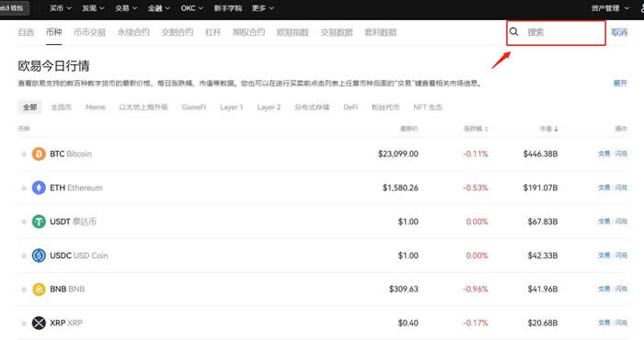Viewport: 644px width, 340px height.
Task: Click 交易 link in ETH row
Action: tap(604, 187)
